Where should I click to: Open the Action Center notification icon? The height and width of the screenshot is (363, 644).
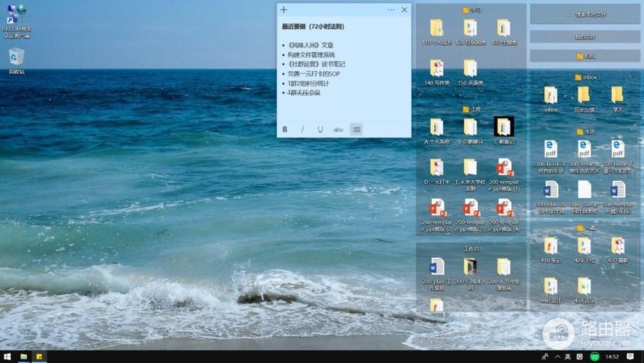point(630,356)
